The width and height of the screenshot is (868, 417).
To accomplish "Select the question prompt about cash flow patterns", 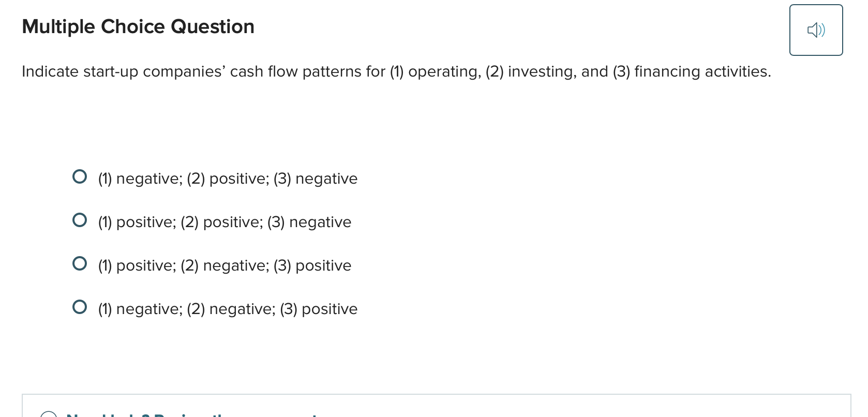I will coord(396,71).
